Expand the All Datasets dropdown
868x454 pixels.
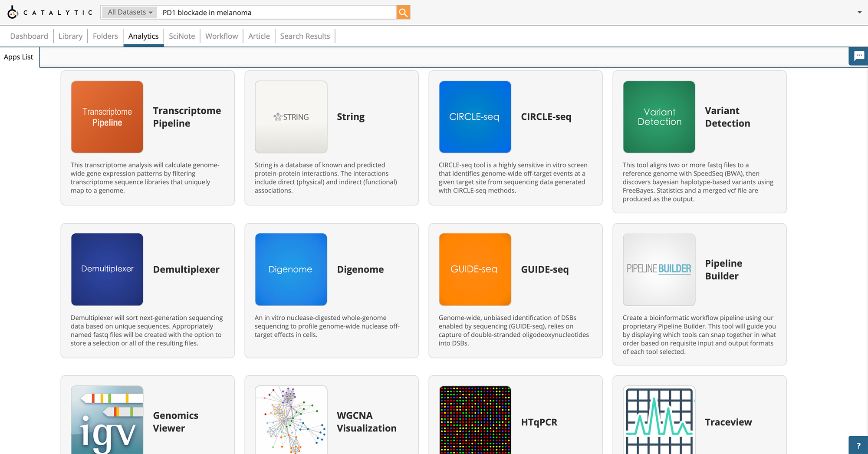pyautogui.click(x=130, y=12)
